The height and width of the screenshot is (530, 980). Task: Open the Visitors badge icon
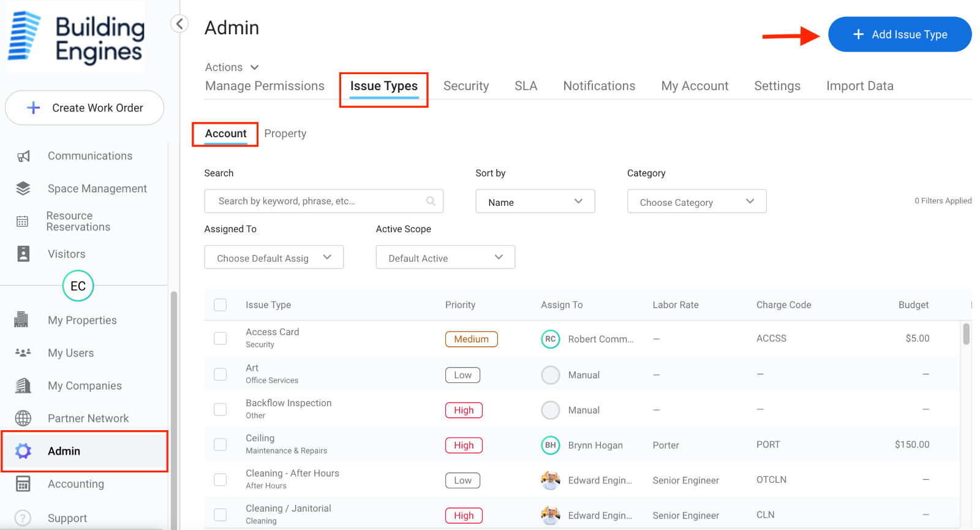[x=23, y=254]
